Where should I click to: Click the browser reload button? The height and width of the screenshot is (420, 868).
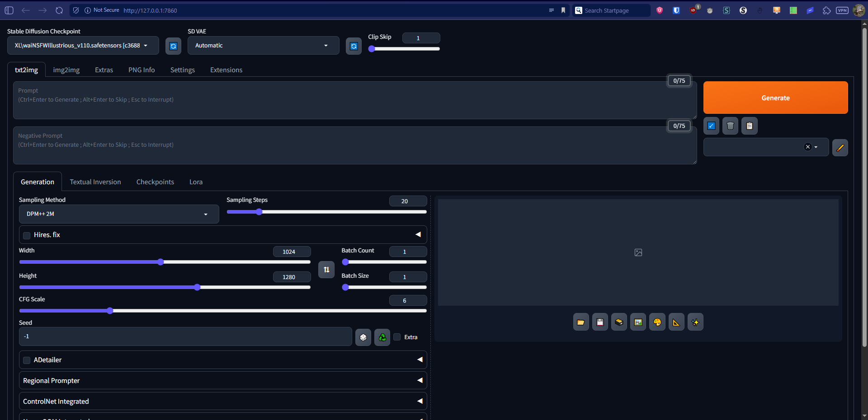(59, 10)
